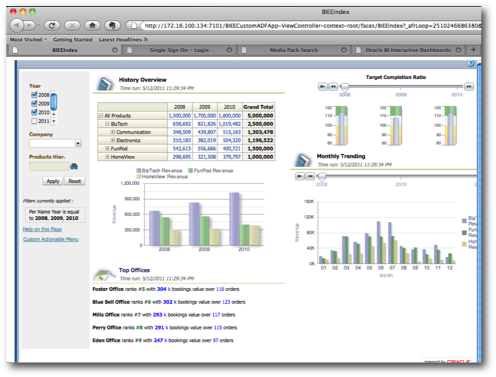Click the BizTech Revenue legend swatch
Screen dimensions: 496x377
coord(139,170)
